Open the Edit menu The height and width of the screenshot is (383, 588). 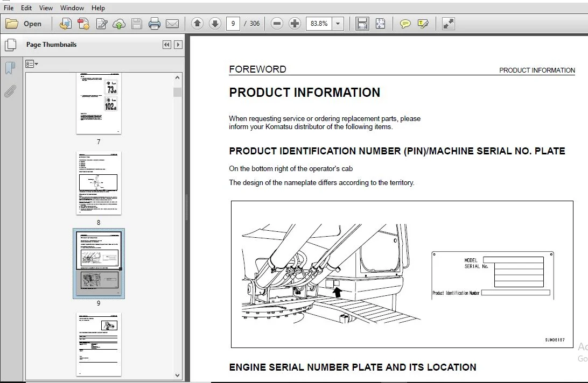click(26, 8)
